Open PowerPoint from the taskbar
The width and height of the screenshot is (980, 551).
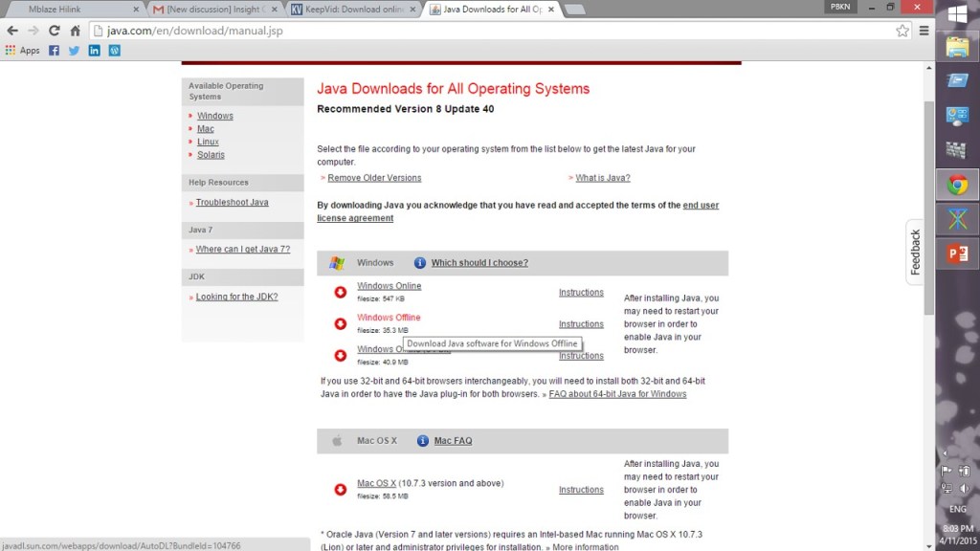pyautogui.click(x=957, y=253)
